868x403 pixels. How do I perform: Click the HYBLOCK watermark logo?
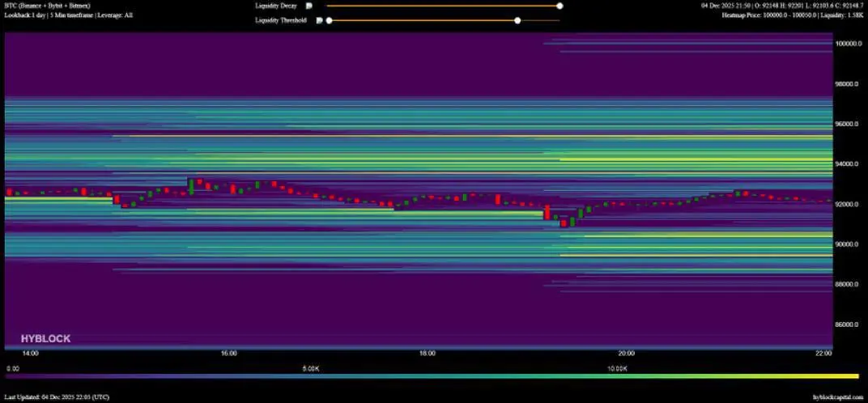45,339
